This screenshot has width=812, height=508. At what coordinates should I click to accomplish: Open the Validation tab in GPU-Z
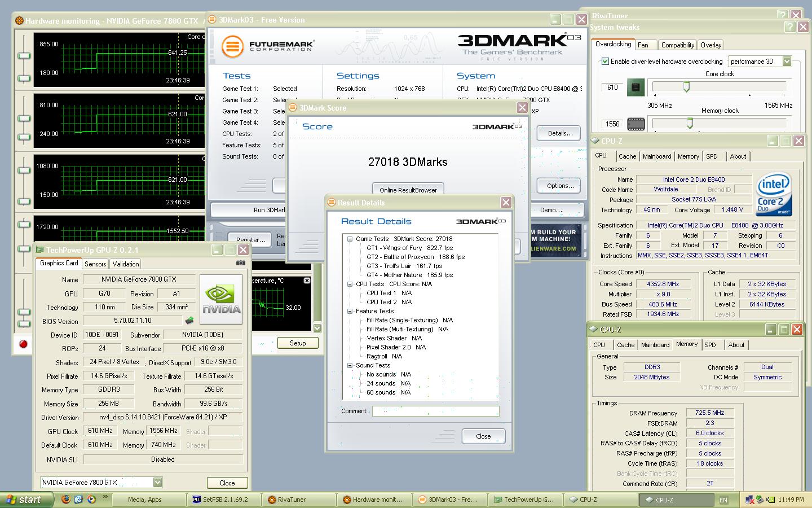pyautogui.click(x=126, y=264)
